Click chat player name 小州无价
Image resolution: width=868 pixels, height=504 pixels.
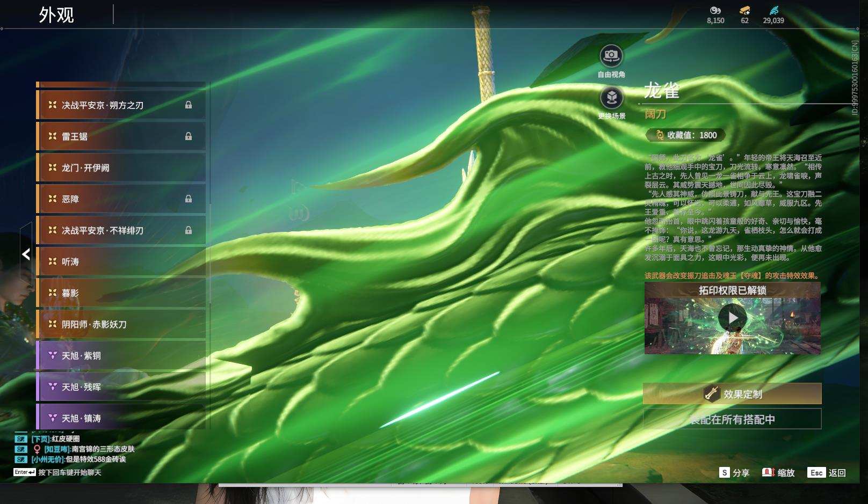click(48, 459)
